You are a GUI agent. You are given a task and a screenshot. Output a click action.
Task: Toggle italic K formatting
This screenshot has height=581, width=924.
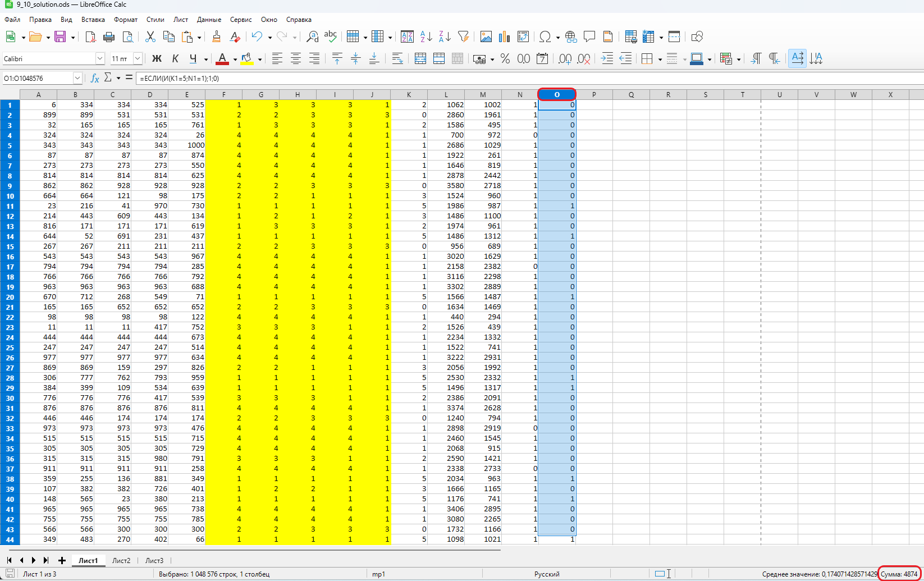(x=175, y=59)
